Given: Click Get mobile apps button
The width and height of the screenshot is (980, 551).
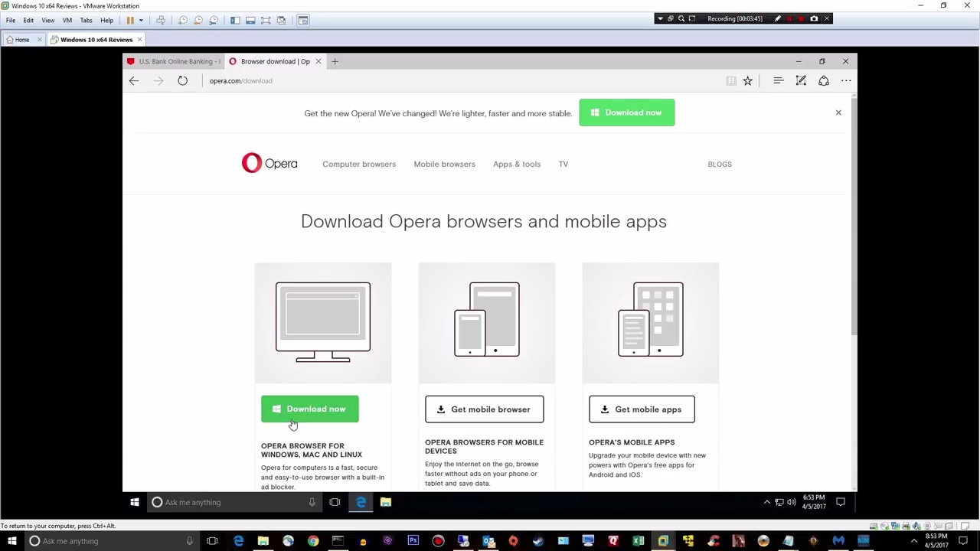Looking at the screenshot, I should (642, 409).
